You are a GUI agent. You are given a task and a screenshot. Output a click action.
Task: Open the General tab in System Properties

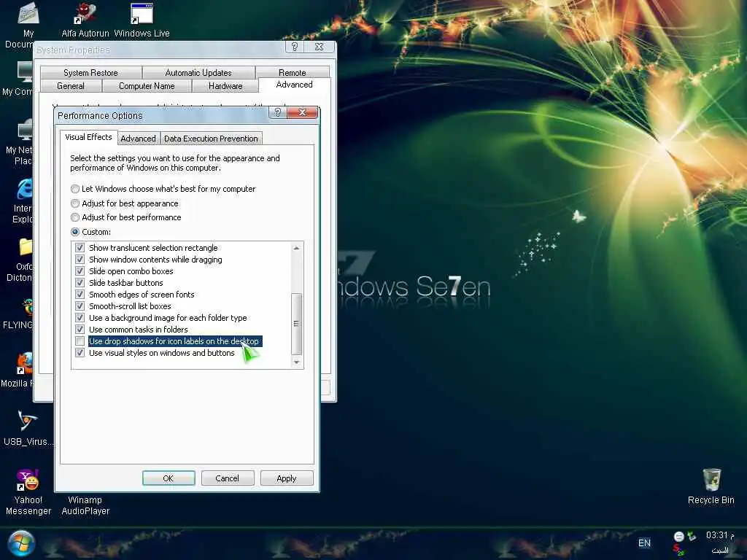(x=71, y=86)
